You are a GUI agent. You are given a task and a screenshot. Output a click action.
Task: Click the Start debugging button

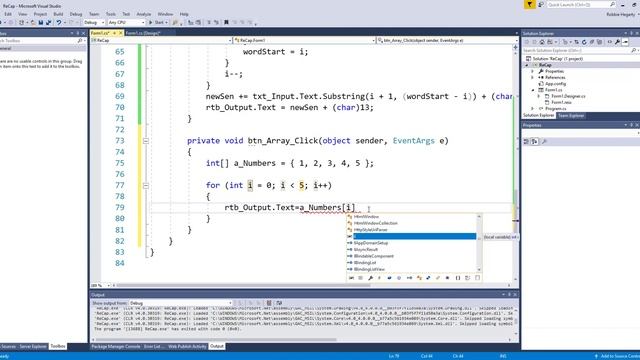tap(156, 22)
